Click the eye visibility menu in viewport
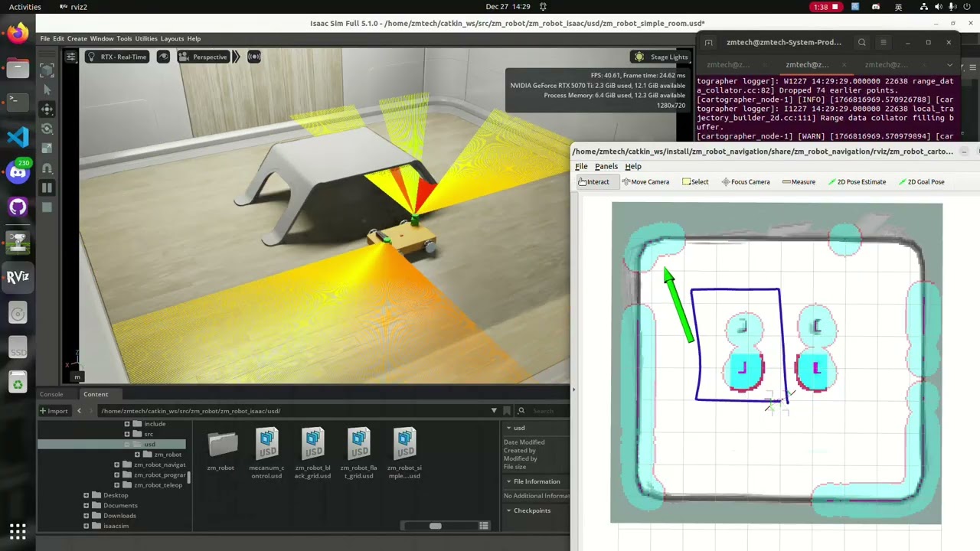This screenshot has height=551, width=980. click(163, 57)
